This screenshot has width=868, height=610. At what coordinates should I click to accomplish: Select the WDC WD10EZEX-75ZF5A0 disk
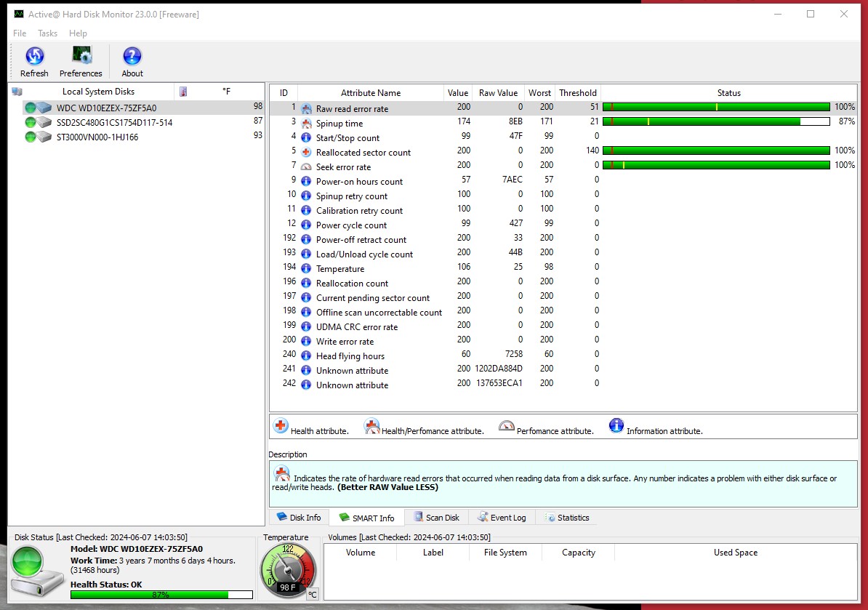pyautogui.click(x=106, y=108)
